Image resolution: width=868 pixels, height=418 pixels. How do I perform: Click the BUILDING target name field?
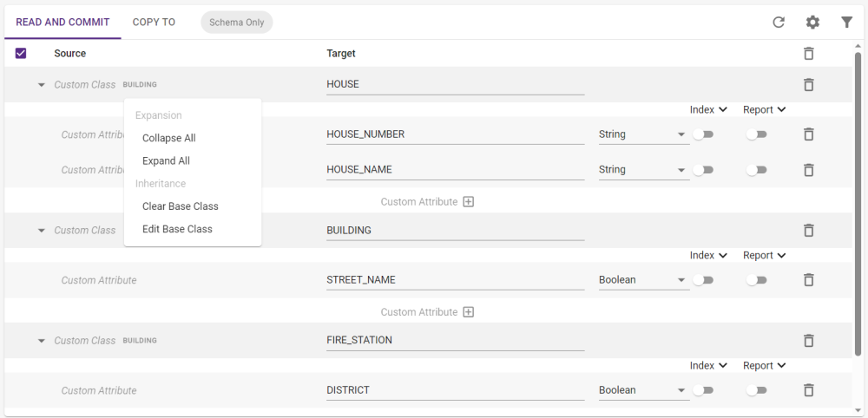tap(455, 231)
